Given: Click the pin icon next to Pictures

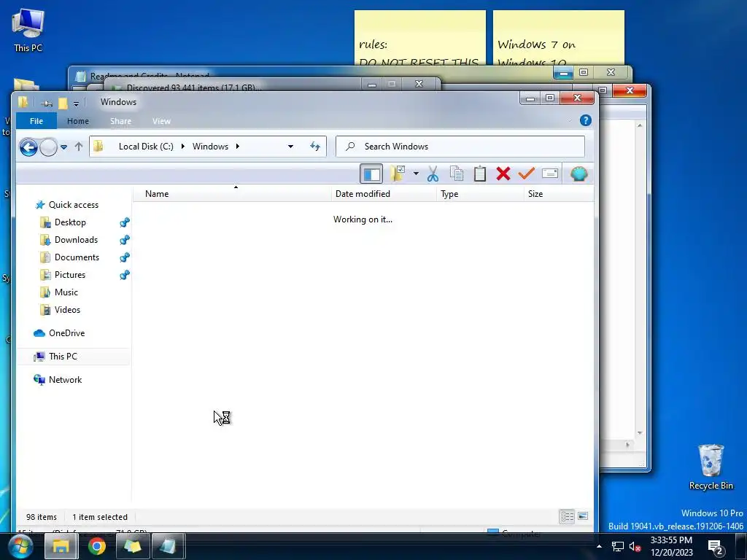Looking at the screenshot, I should [x=124, y=275].
